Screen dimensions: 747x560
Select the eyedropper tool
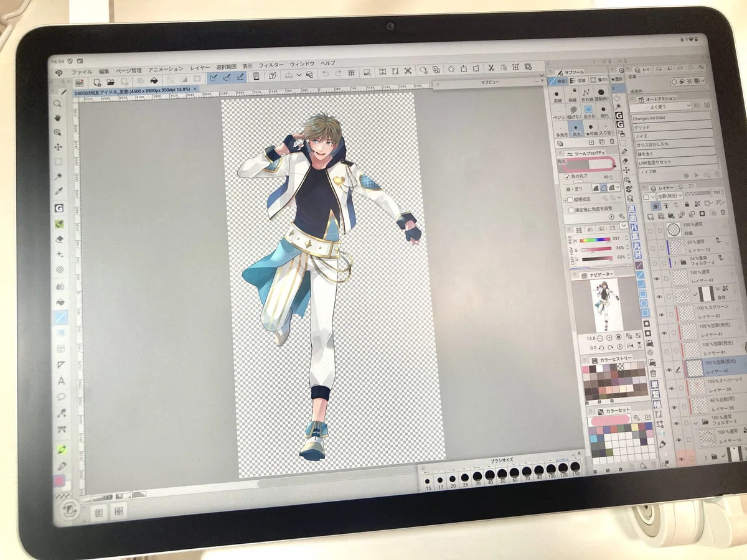[x=59, y=191]
